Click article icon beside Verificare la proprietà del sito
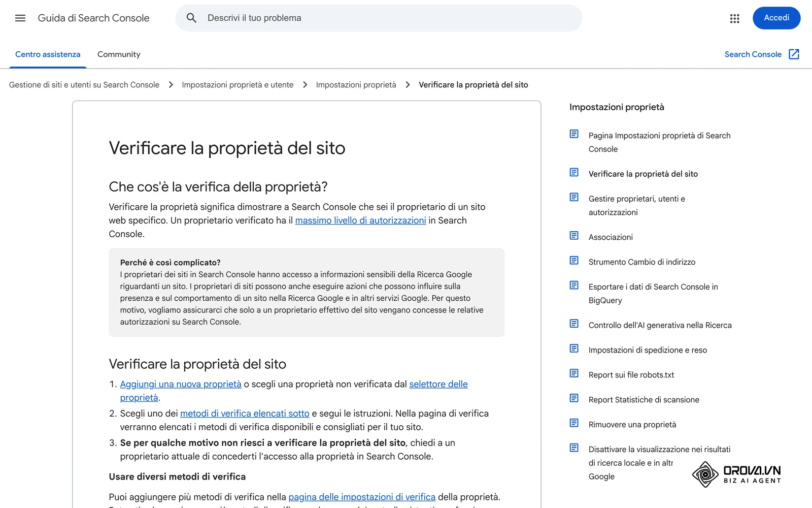This screenshot has width=812, height=508. coord(574,173)
